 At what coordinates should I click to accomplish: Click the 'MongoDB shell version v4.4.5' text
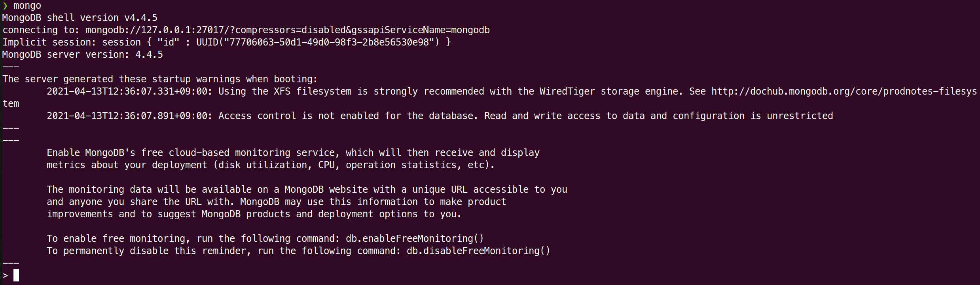80,18
